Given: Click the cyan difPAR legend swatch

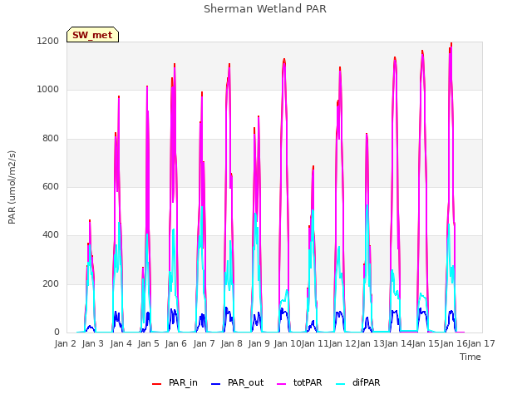Looking at the screenshot, I should click(340, 384).
